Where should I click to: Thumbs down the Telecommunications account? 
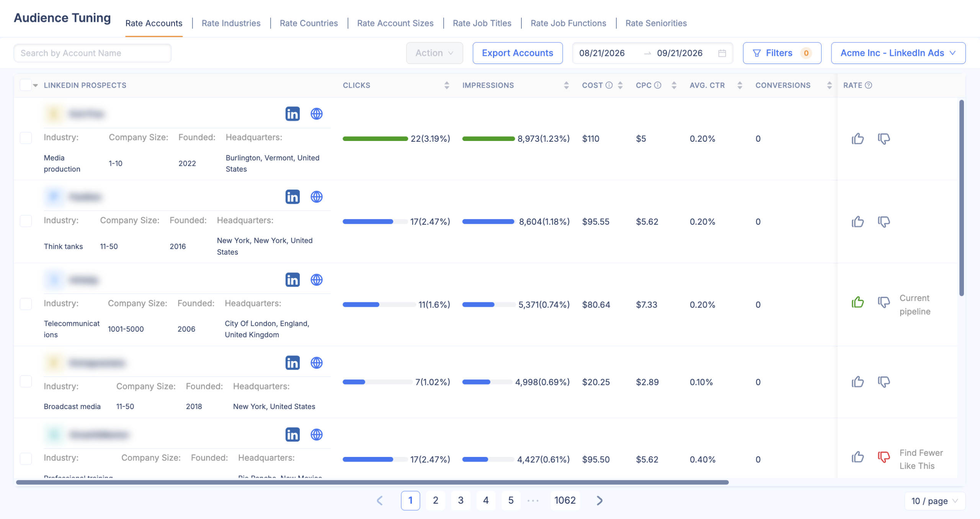pyautogui.click(x=884, y=303)
